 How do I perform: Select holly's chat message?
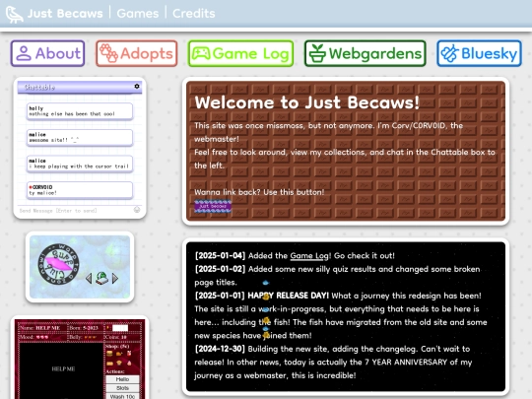[x=80, y=111]
